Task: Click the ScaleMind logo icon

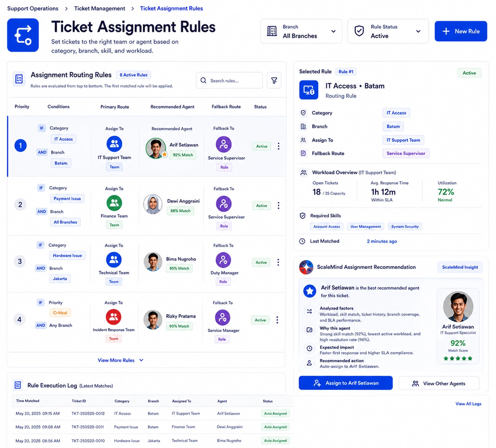Action: click(306, 267)
